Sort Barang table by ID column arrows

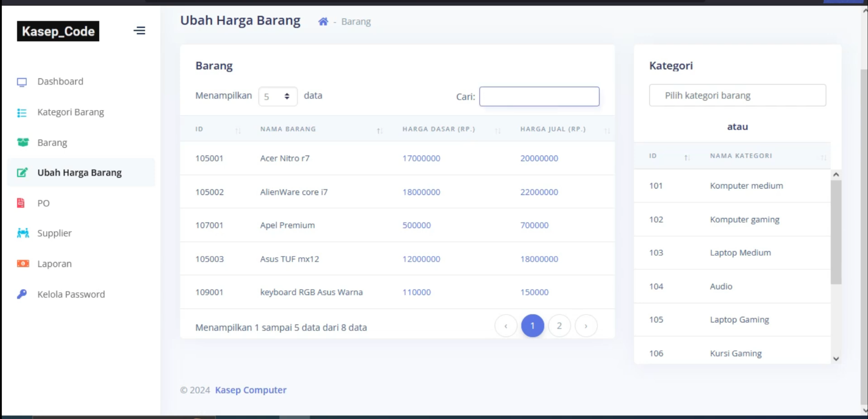(238, 130)
